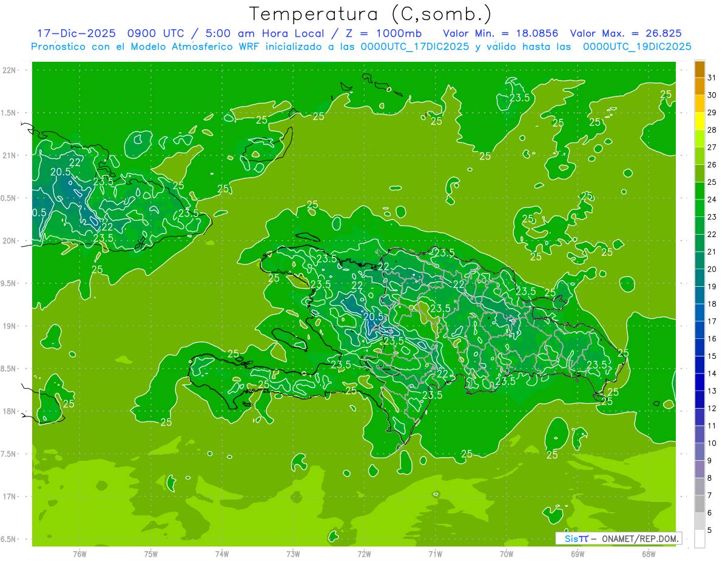This screenshot has width=728, height=562.
Task: Click the 72W longitude axis label
Action: click(x=364, y=554)
